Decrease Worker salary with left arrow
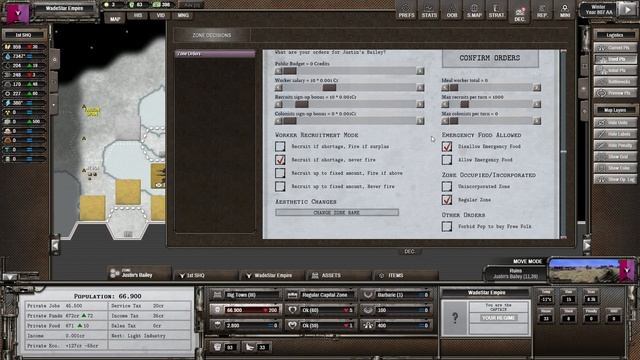The height and width of the screenshot is (360, 640). coord(279,88)
